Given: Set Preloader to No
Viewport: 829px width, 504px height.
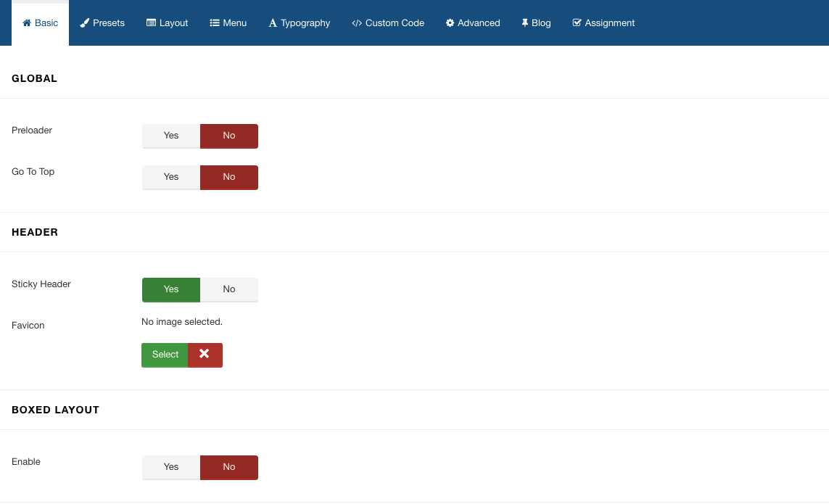Looking at the screenshot, I should (x=229, y=136).
